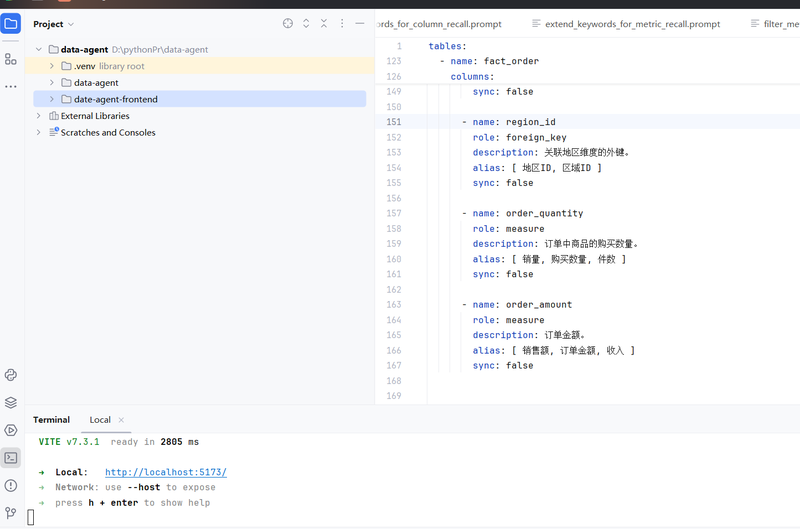Click 'role: measure' on line 158
Screen dimensions: 800x529
pyautogui.click(x=508, y=229)
